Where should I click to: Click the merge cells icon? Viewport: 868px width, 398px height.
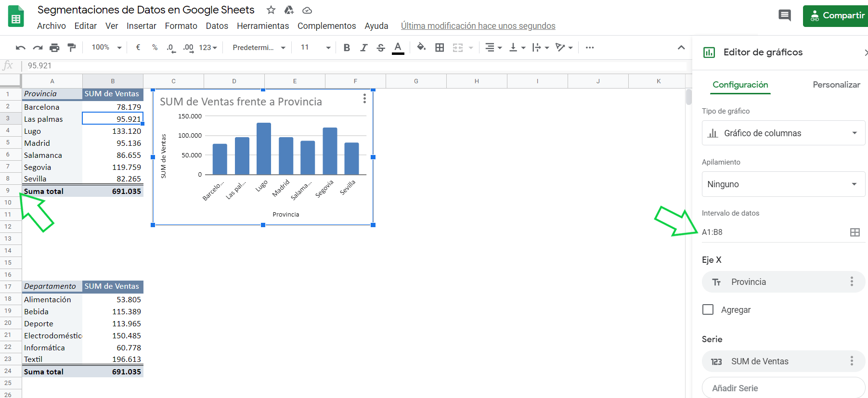point(458,47)
